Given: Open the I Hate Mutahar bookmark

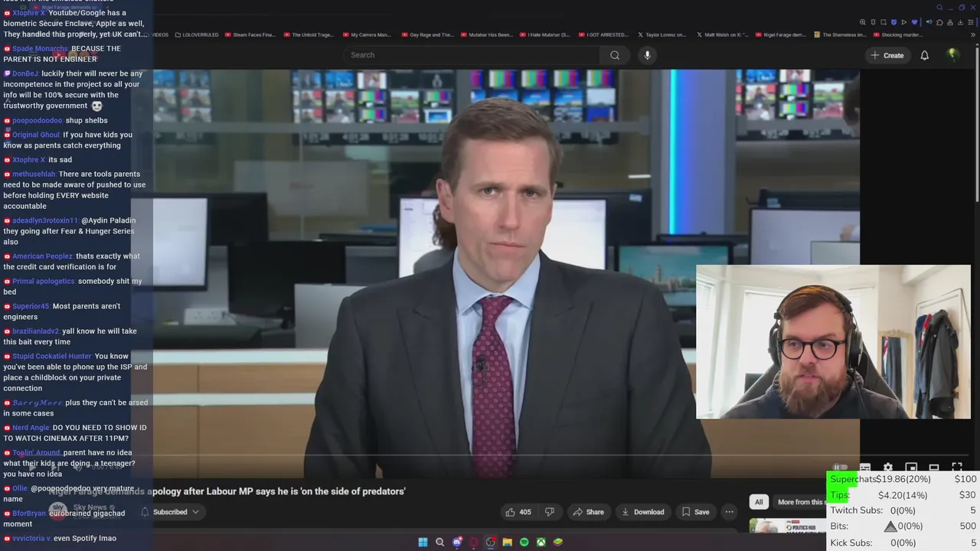Looking at the screenshot, I should [545, 34].
